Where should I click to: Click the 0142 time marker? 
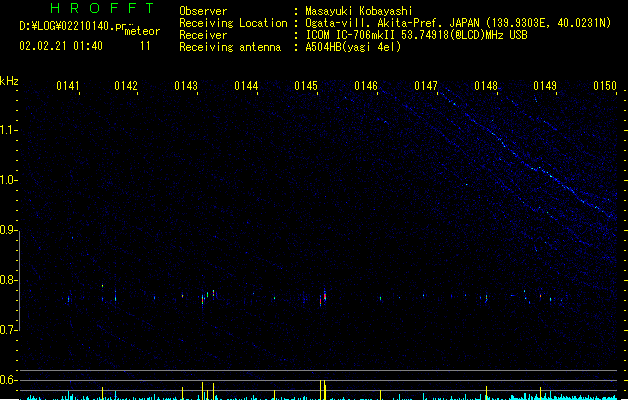[x=126, y=86]
